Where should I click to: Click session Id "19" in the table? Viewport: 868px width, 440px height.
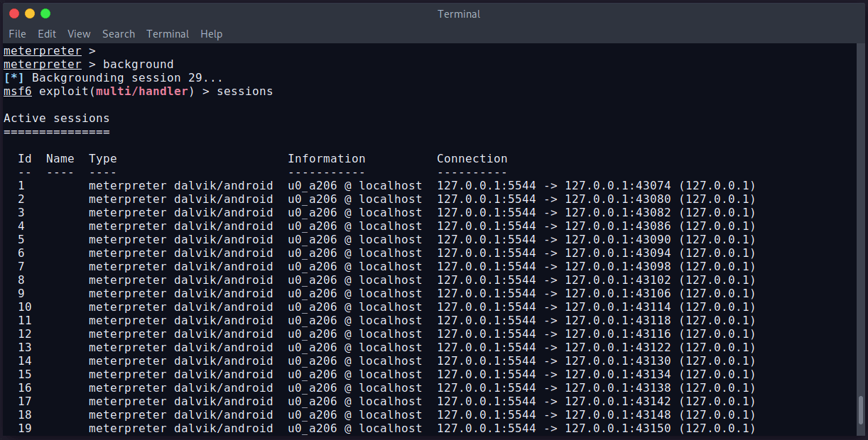click(x=25, y=429)
